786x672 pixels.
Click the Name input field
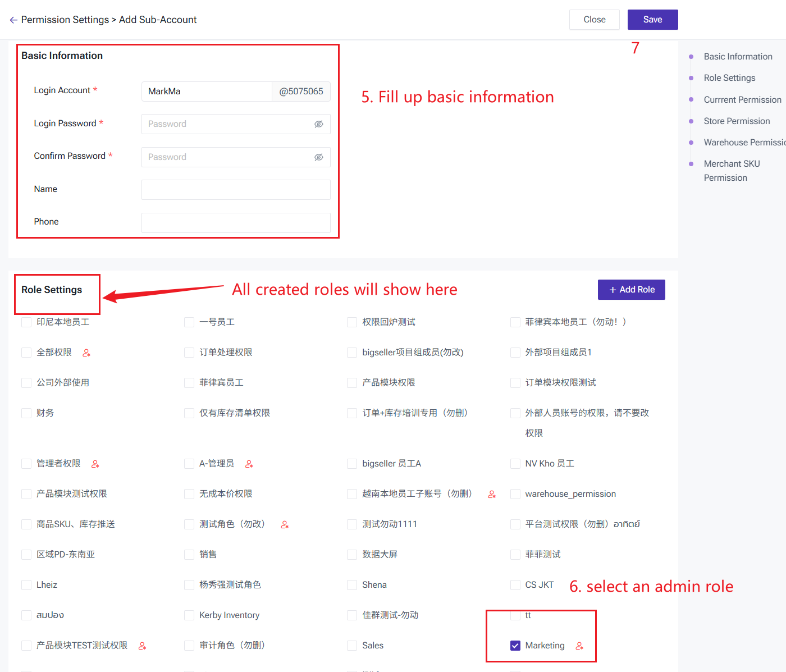[236, 190]
